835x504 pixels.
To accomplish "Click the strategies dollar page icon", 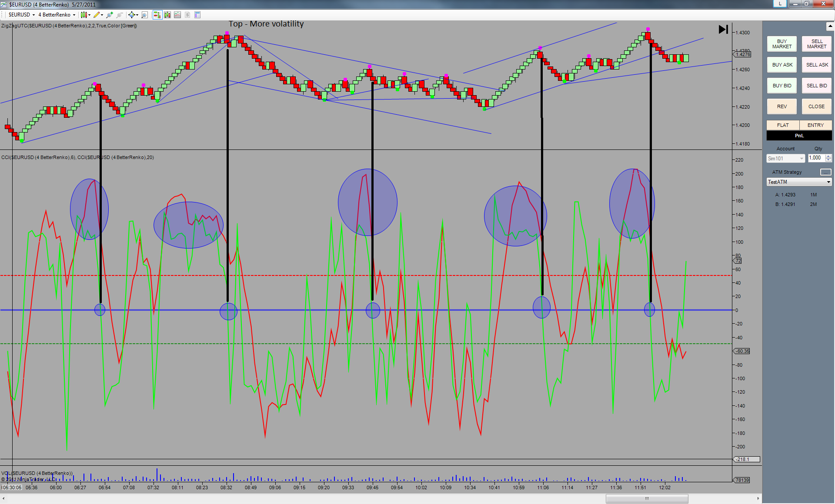I will click(x=187, y=15).
